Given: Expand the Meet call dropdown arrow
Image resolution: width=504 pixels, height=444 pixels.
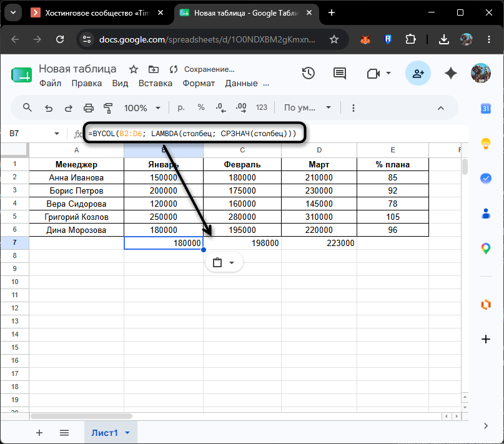Looking at the screenshot, I should tap(388, 73).
